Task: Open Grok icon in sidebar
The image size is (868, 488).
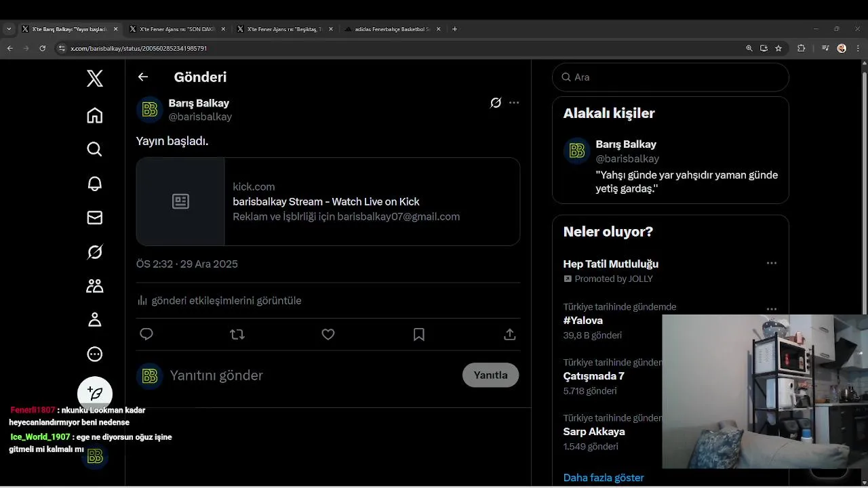Action: [x=95, y=252]
